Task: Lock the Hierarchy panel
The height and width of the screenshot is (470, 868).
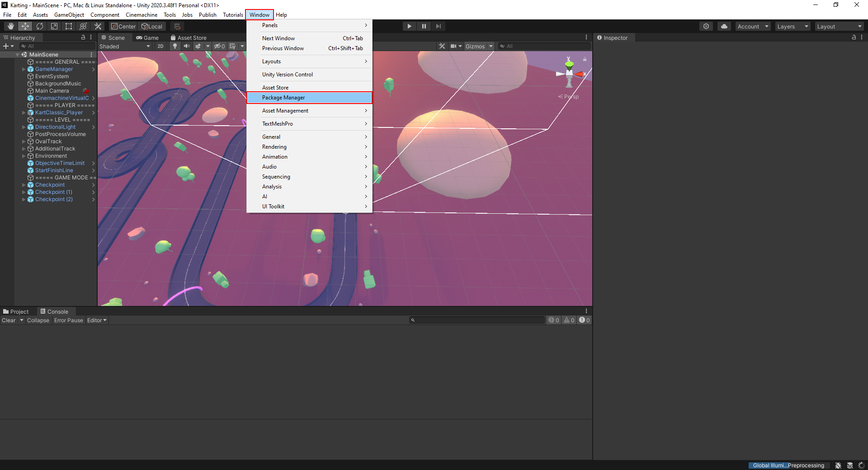Action: point(83,38)
